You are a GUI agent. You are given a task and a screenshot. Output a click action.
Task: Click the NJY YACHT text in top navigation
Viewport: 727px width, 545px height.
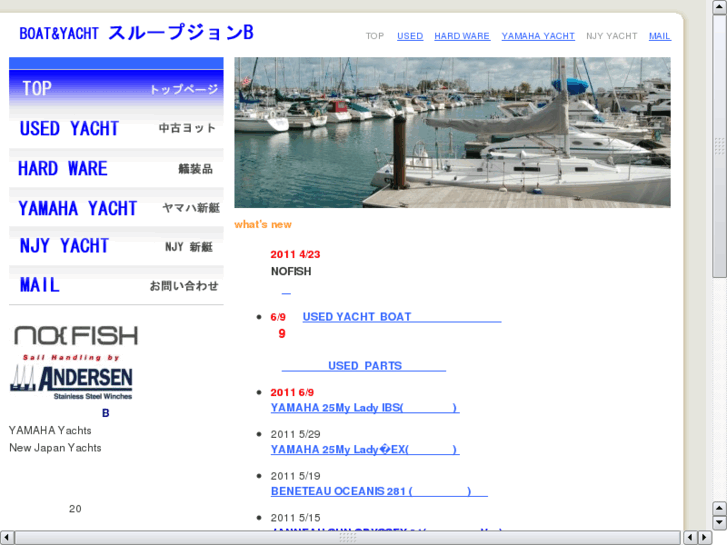[612, 36]
